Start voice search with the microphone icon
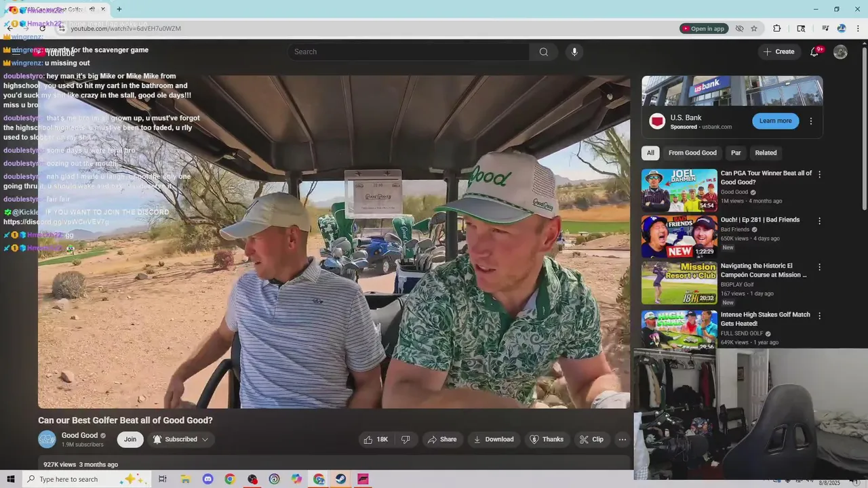 [x=574, y=52]
